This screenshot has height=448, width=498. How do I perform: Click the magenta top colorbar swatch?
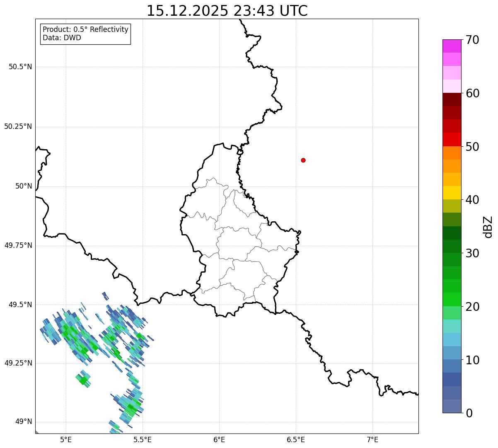452,46
